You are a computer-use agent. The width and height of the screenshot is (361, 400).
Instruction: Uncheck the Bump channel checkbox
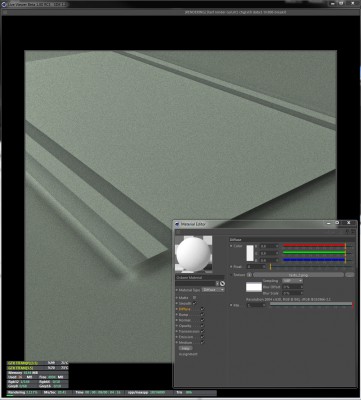click(x=202, y=315)
